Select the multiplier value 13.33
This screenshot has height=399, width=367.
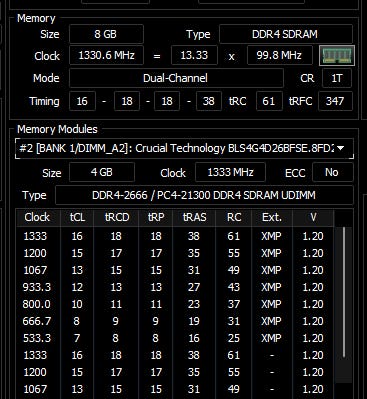[194, 55]
